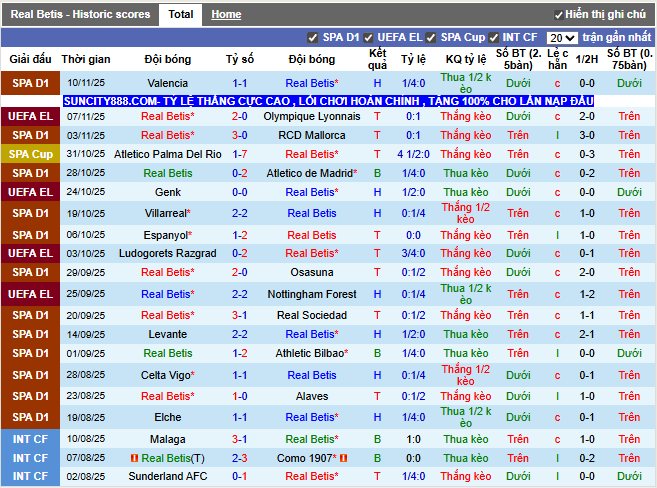Viewport: 657px width, 488px height.
Task: Click the red card icon beside Real Betis(T)
Action: (x=135, y=458)
